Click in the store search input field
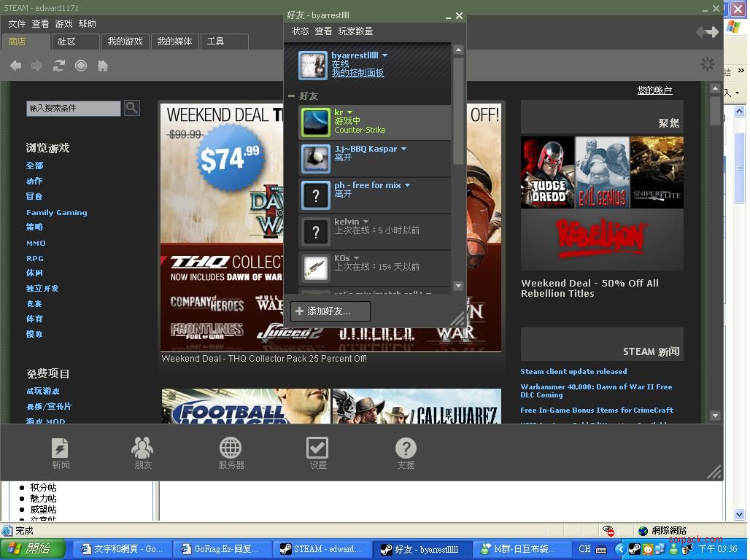The width and height of the screenshot is (750, 560). point(73,108)
